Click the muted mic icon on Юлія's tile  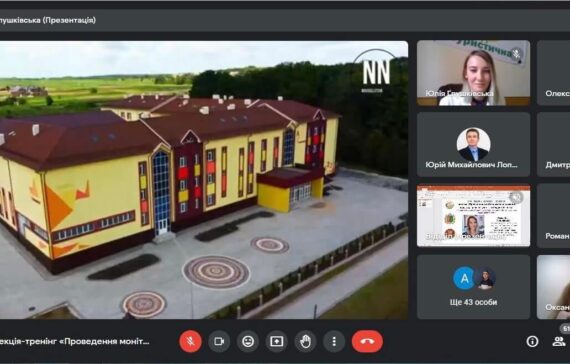[516, 54]
